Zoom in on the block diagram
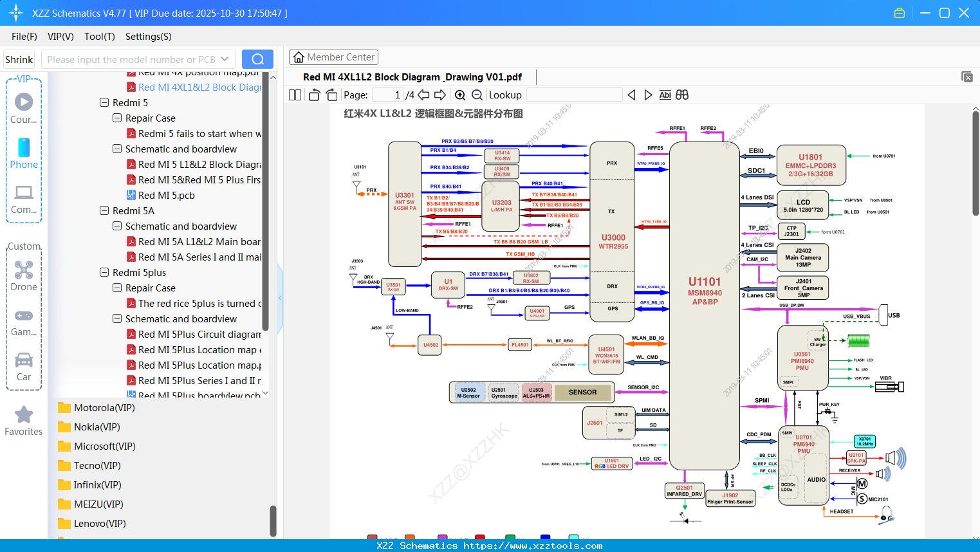The width and height of the screenshot is (980, 552). tap(459, 95)
